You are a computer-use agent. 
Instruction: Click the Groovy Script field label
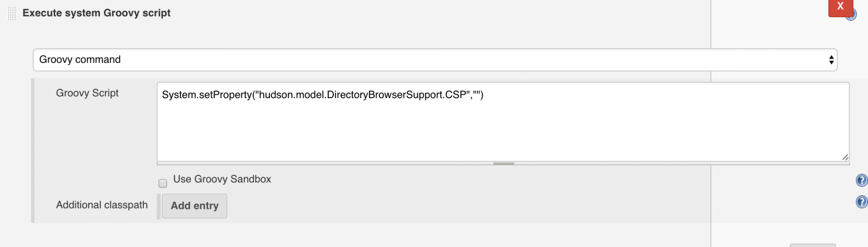tap(87, 93)
